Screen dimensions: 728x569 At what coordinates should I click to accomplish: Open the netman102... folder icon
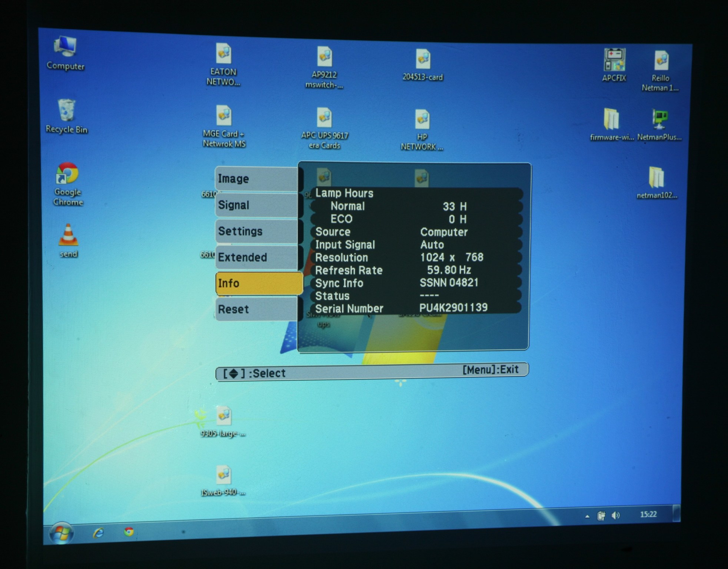(657, 183)
